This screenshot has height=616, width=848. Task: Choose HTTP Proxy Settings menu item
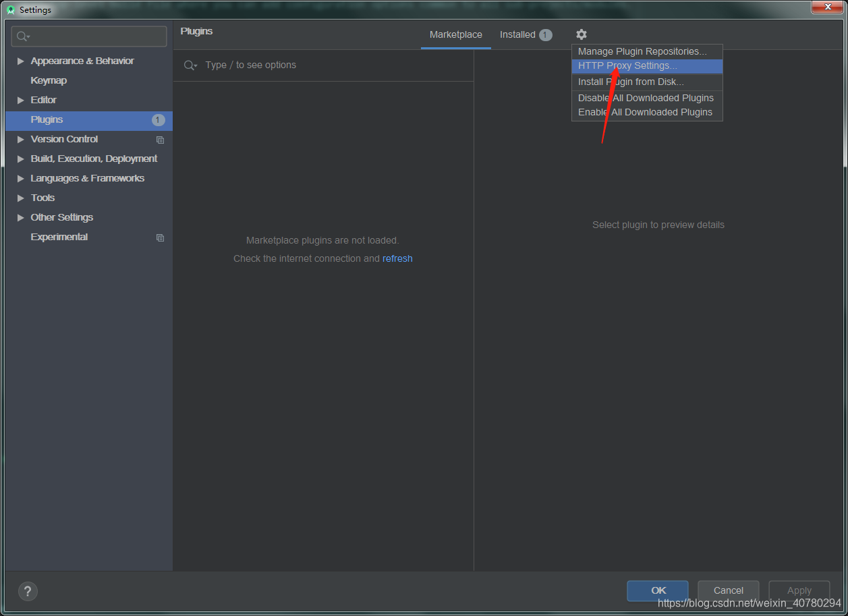647,66
